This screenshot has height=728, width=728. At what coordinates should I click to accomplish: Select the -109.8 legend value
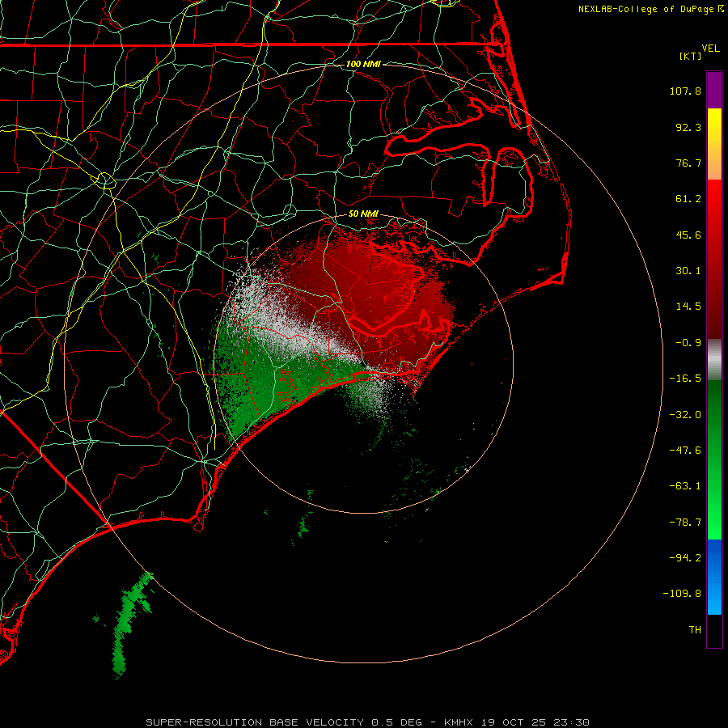click(682, 594)
